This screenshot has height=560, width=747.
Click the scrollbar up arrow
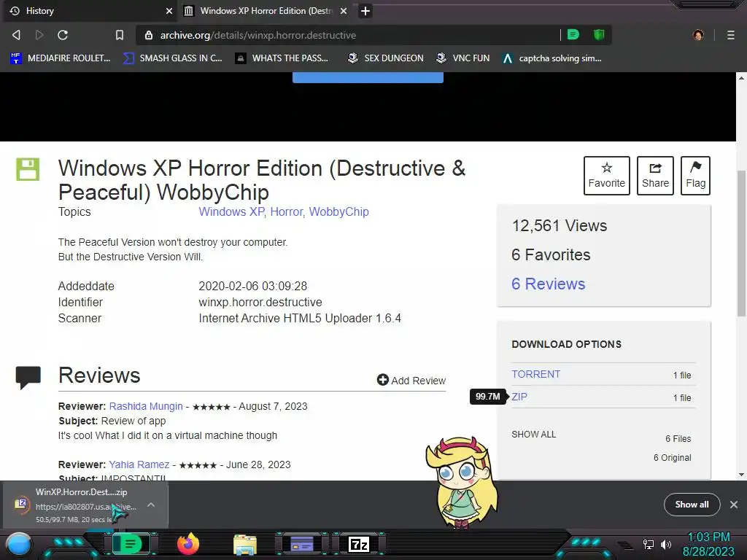click(x=741, y=77)
